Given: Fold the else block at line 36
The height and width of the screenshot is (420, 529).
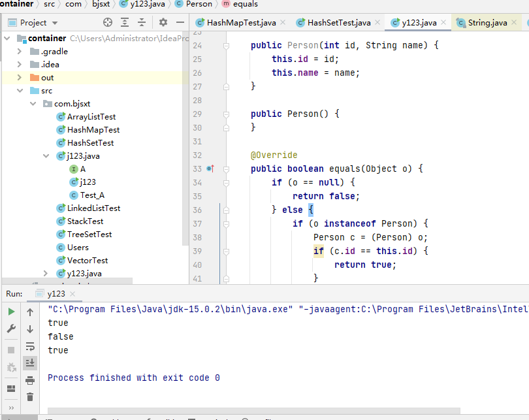Looking at the screenshot, I should click(x=227, y=210).
